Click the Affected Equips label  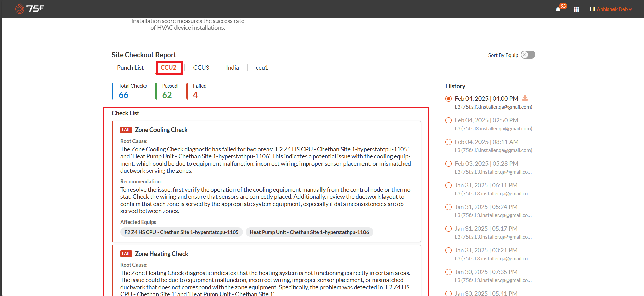tap(138, 222)
